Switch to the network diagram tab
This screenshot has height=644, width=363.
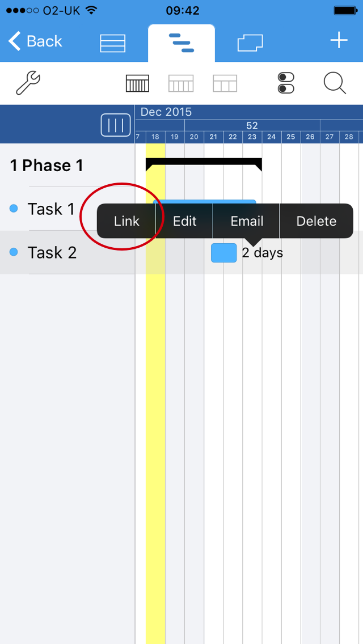coord(250,43)
